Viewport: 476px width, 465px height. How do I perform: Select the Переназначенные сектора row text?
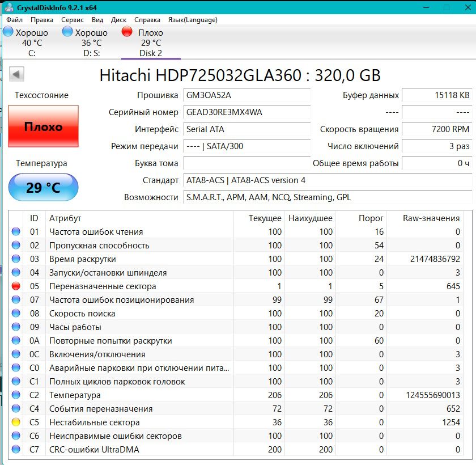103,286
